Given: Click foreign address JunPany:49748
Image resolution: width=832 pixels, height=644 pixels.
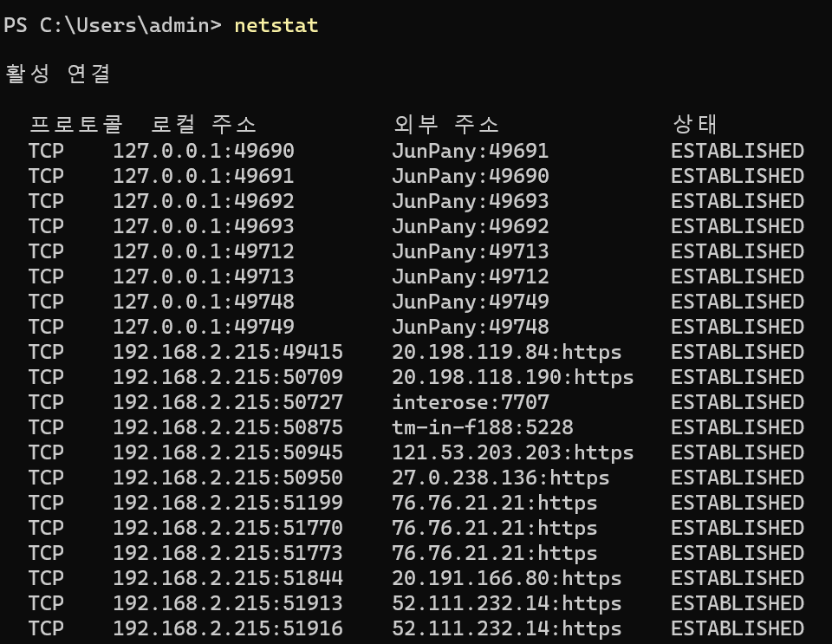Looking at the screenshot, I should [470, 327].
